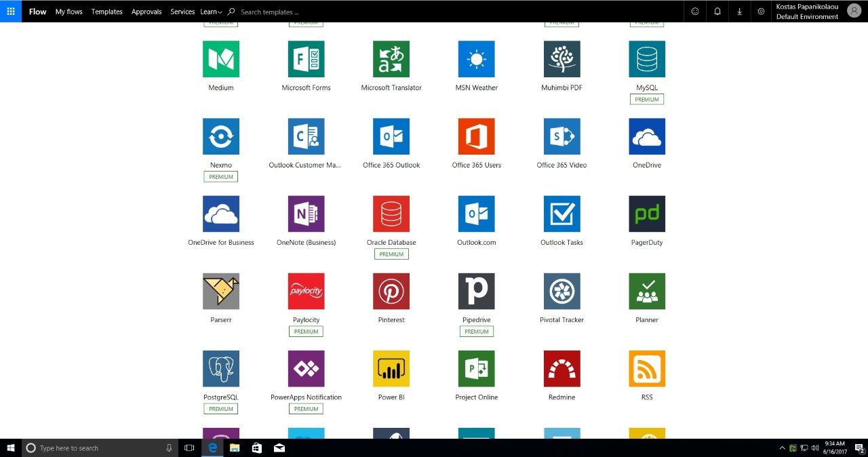868x457 pixels.
Task: Open the Pinterest connector icon
Action: tap(391, 291)
